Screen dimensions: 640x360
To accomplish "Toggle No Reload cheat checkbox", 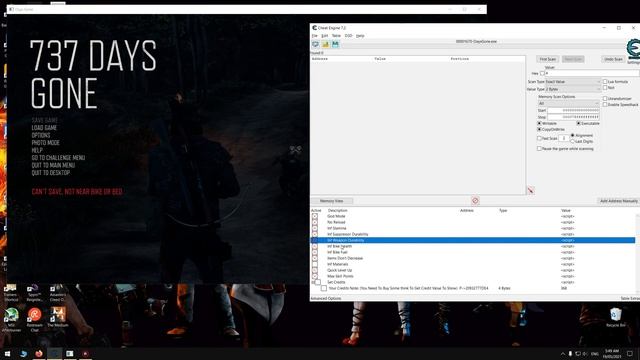I will click(315, 222).
